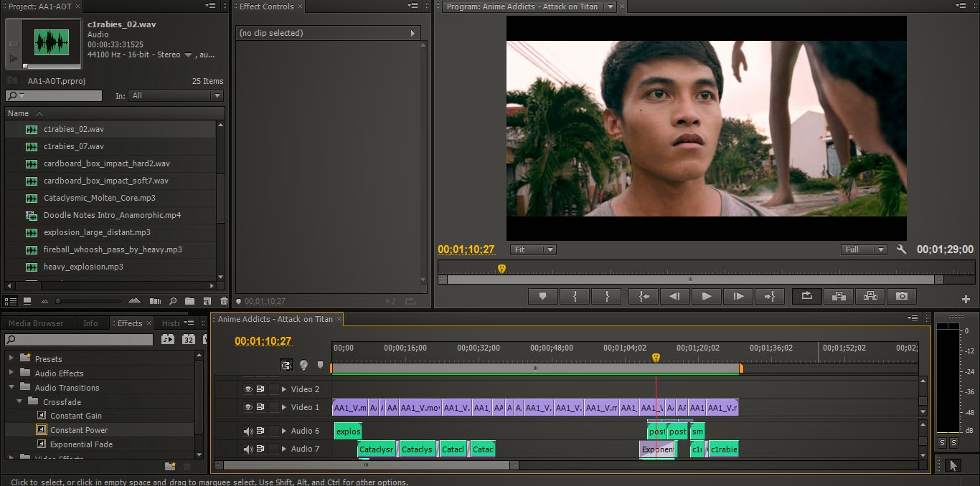Click the Mark Out button
The height and width of the screenshot is (486, 980).
point(607,296)
